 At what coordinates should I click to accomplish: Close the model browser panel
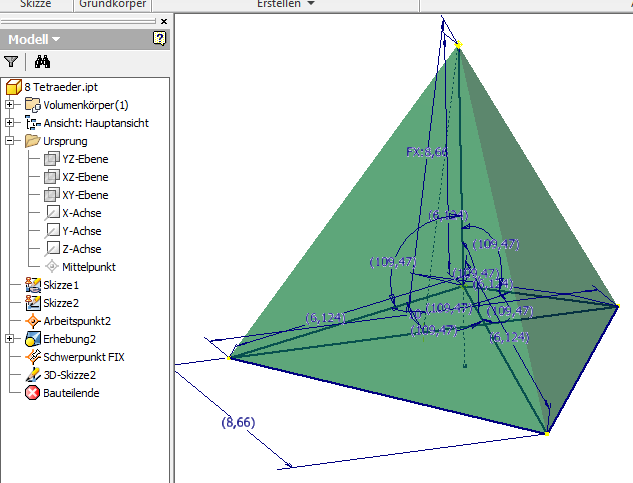(x=164, y=21)
